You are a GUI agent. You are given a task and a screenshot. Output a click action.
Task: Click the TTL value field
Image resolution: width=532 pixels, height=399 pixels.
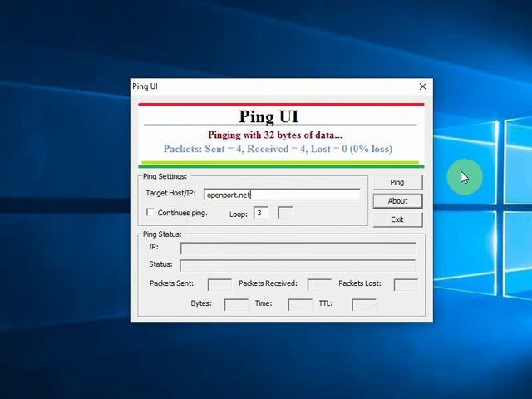click(364, 304)
